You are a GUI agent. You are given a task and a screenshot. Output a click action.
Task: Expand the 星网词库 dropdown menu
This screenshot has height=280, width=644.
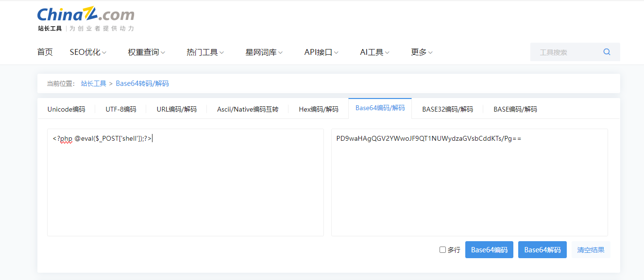264,52
